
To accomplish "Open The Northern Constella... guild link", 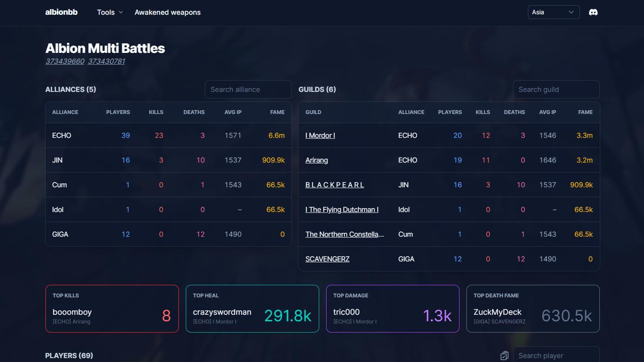I will (344, 234).
